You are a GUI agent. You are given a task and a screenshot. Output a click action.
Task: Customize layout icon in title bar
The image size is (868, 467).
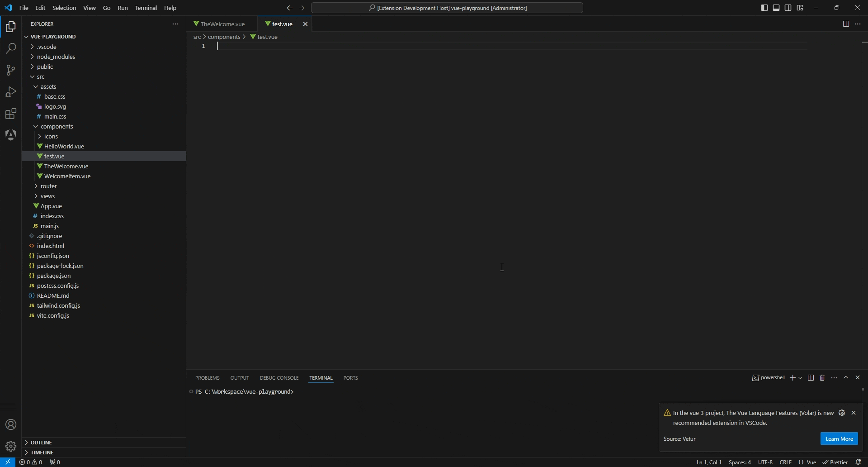point(800,8)
